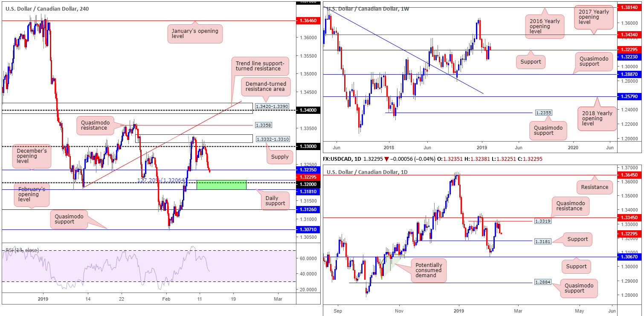Click the 2017 Yearly opening level callout

593,17
